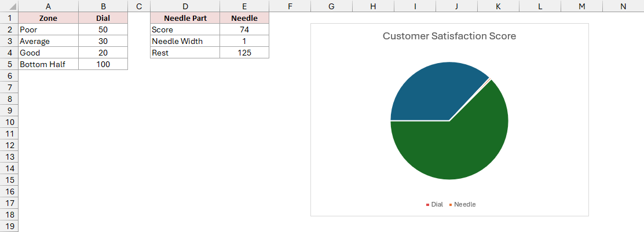Image resolution: width=644 pixels, height=232 pixels.
Task: Select the cell with value 100
Action: pyautogui.click(x=103, y=64)
